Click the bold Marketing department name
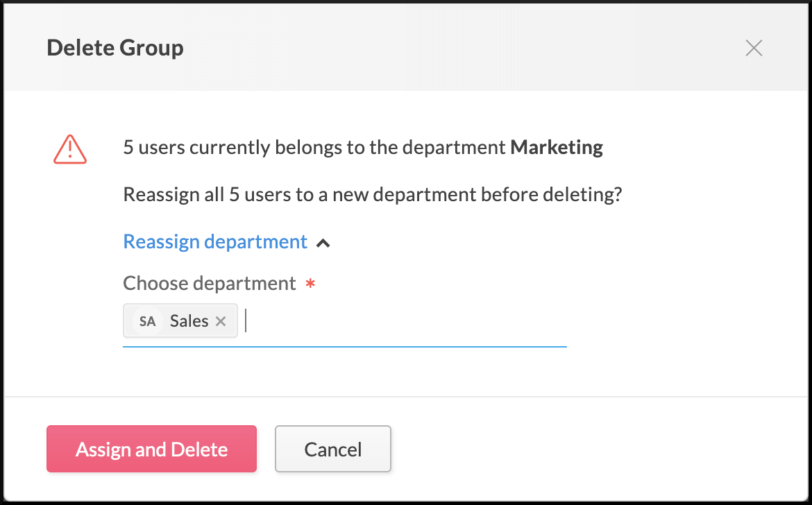 pos(556,148)
